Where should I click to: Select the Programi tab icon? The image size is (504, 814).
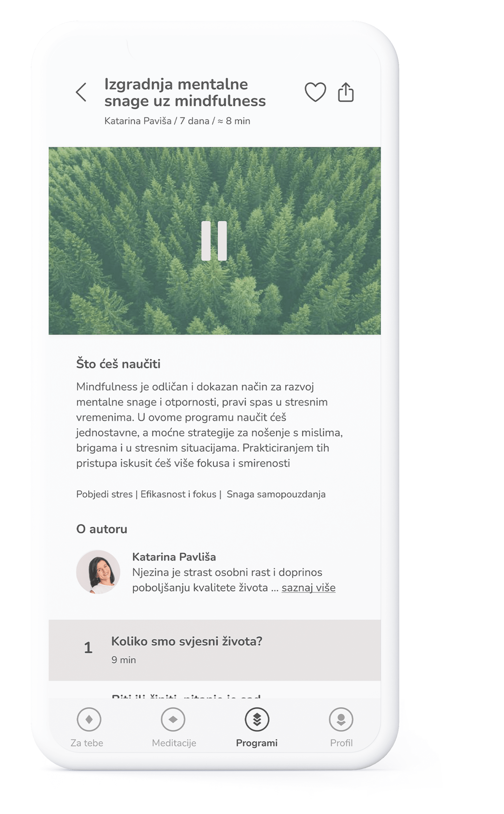tap(257, 719)
